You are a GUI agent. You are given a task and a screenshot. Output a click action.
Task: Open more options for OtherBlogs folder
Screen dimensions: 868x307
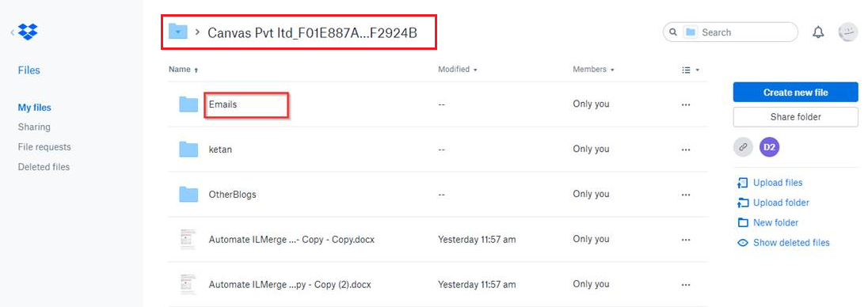click(x=686, y=195)
